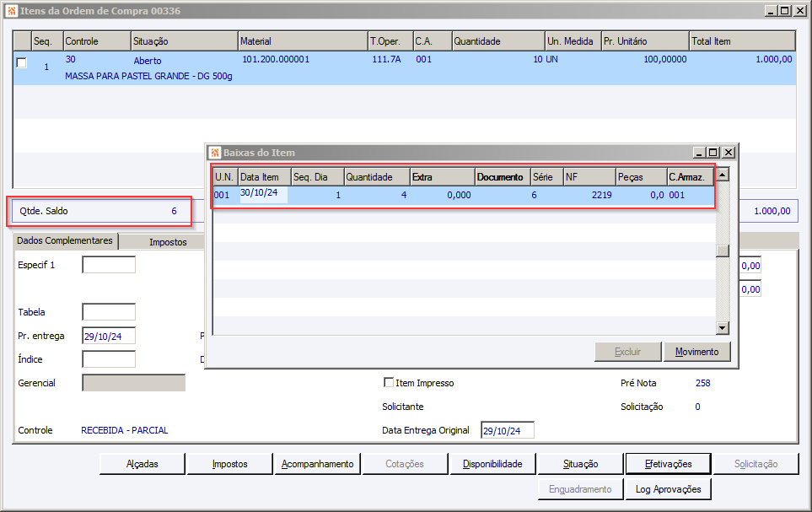Click the Quantidade header in the order grid
812x512 pixels.
(x=498, y=41)
